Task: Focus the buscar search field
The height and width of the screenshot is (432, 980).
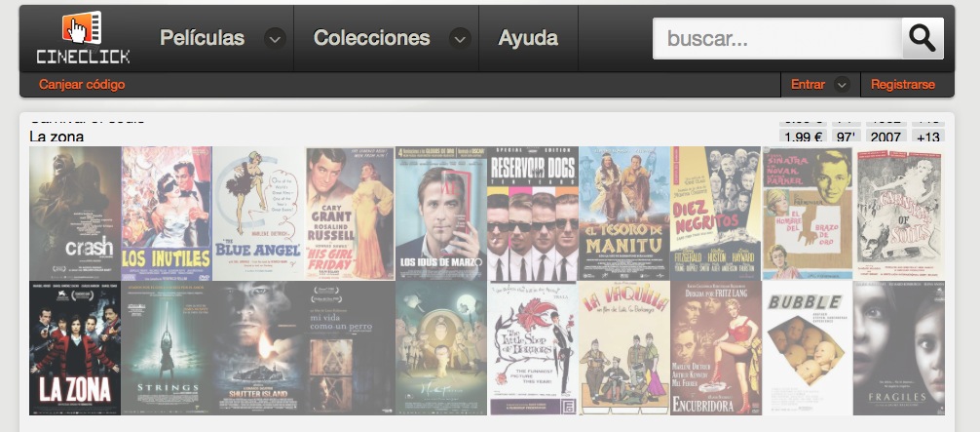Action: click(777, 39)
